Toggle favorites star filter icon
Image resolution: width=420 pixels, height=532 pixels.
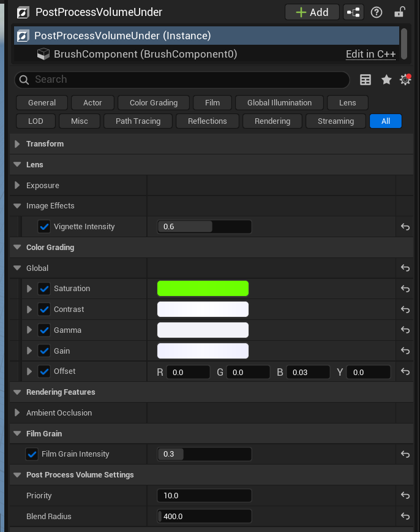pos(386,80)
